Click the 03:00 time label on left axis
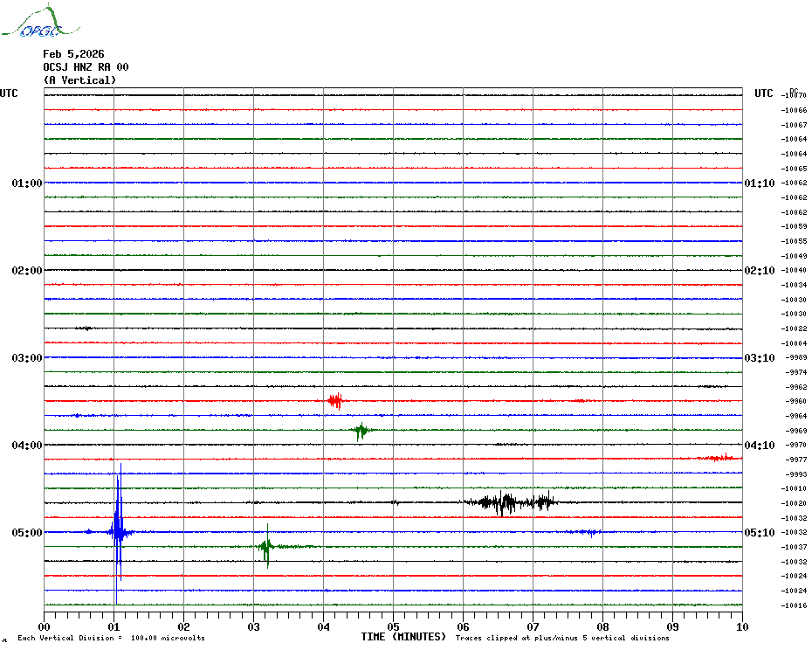 point(26,358)
